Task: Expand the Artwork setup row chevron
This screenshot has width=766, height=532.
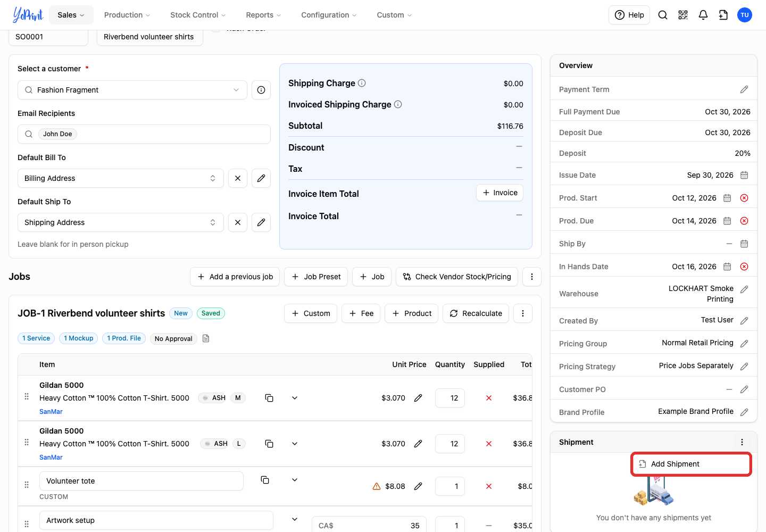Action: coord(295,519)
